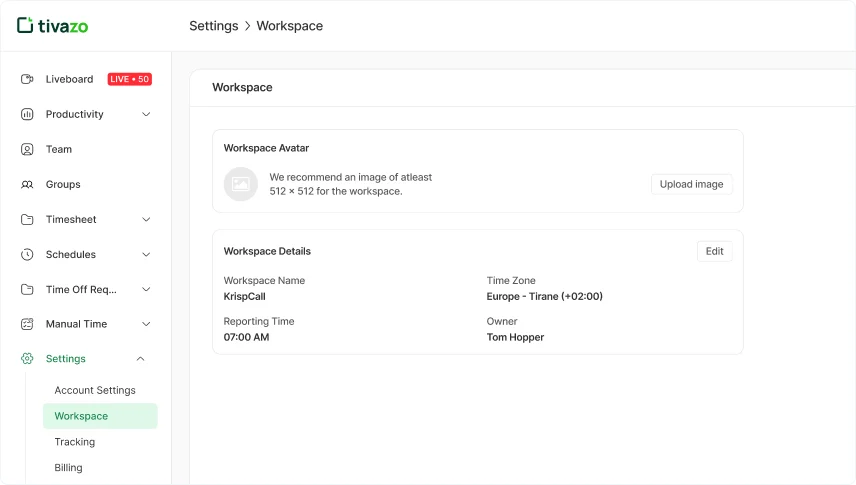The width and height of the screenshot is (856, 485).
Task: Collapse the Settings section chevron
Action: tap(141, 359)
